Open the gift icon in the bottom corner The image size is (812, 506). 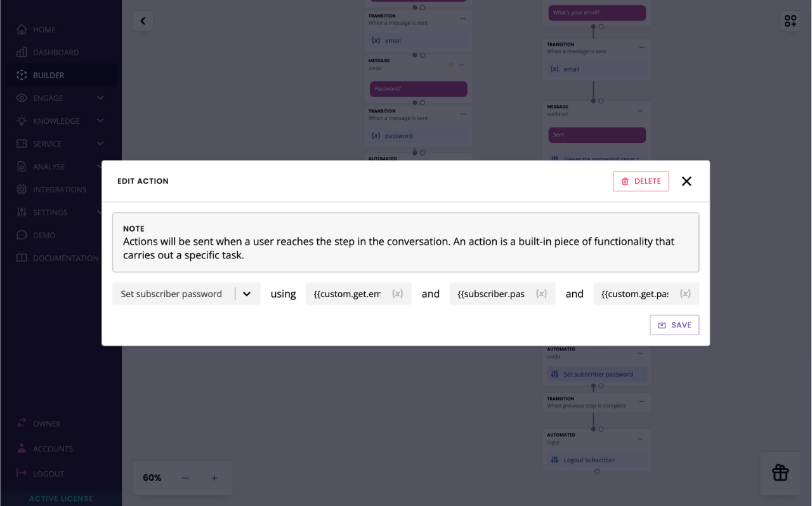pyautogui.click(x=780, y=473)
